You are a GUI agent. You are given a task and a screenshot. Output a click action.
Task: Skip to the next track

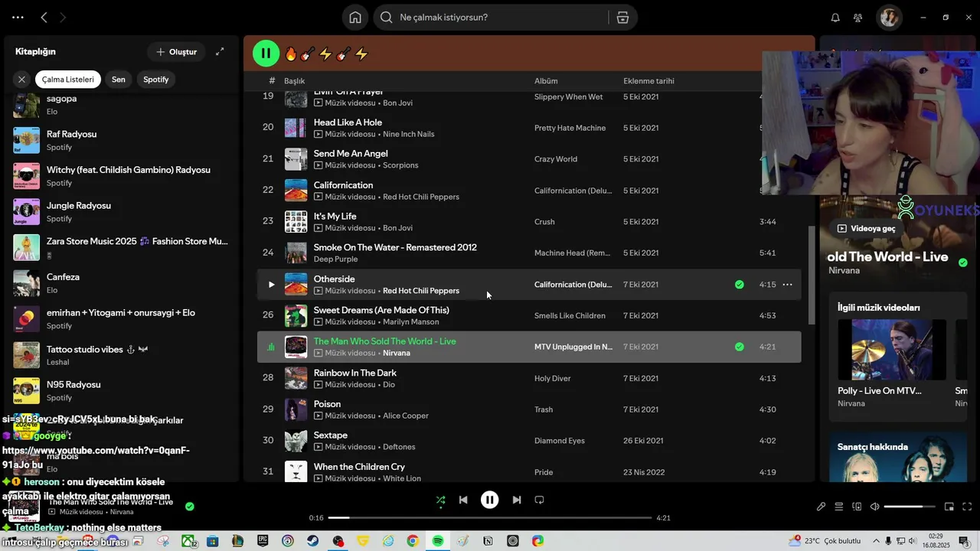tap(517, 500)
